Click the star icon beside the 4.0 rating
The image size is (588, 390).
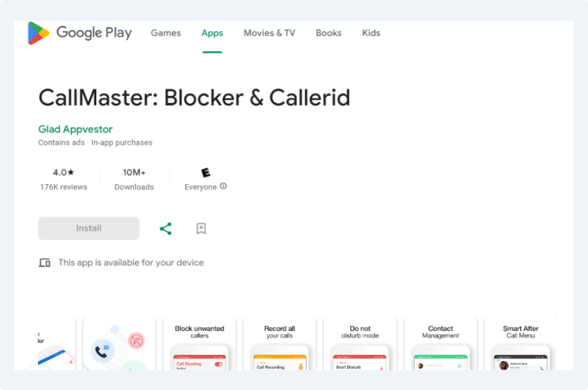(x=72, y=171)
